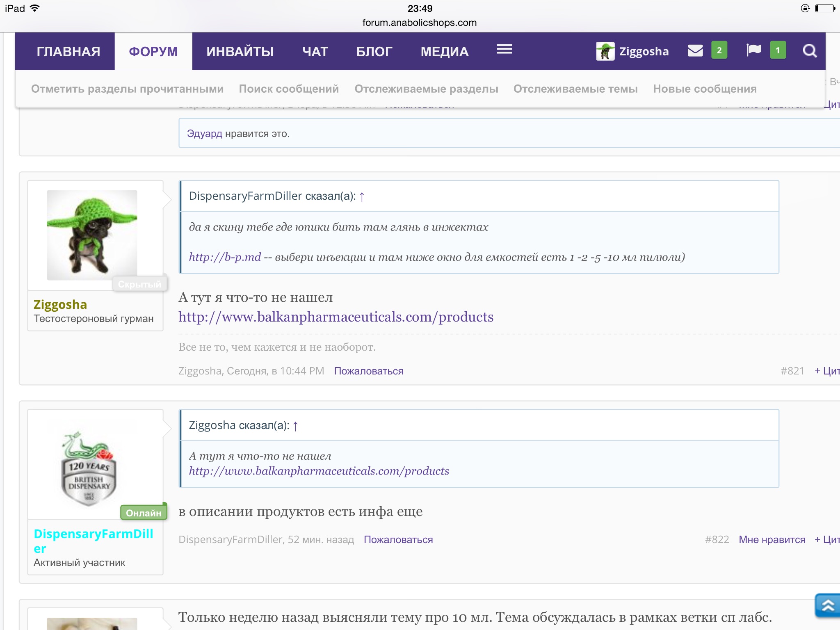Open Новые сообщения link
Screen dimensions: 840x630
point(705,89)
